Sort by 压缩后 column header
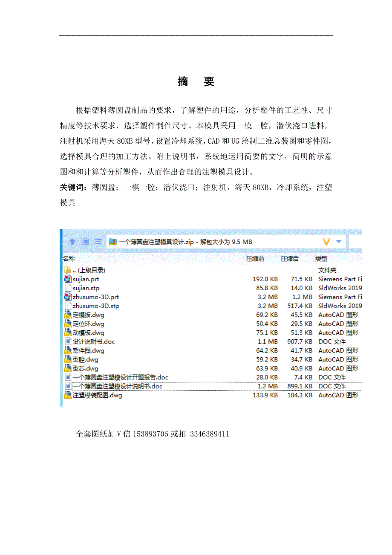This screenshot has width=392, height=555. click(290, 259)
